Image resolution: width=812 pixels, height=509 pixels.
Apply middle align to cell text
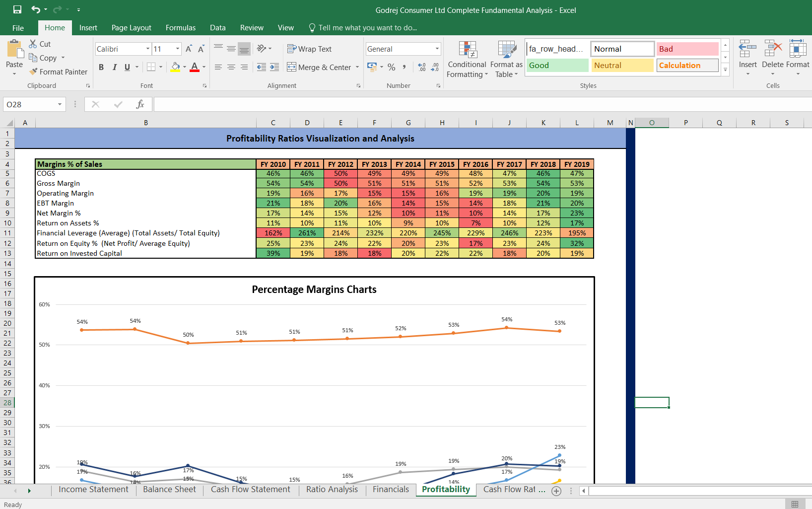tap(231, 49)
